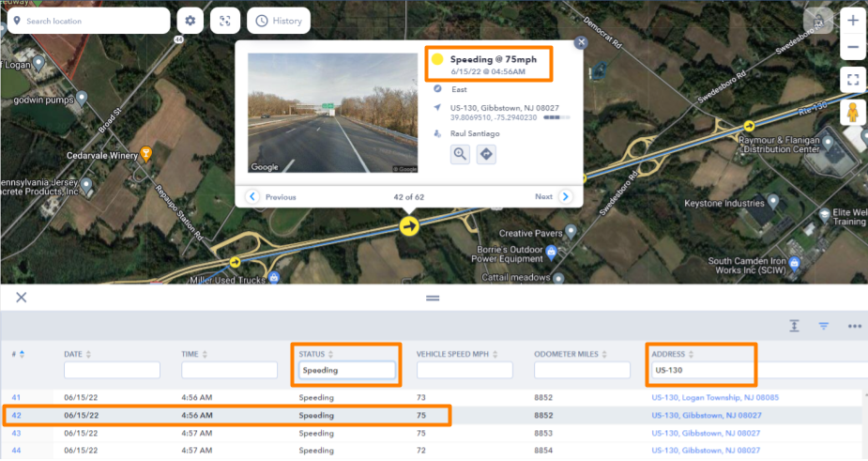Click the VEHICLE SPEED filter input
This screenshot has height=461, width=868.
click(x=464, y=370)
